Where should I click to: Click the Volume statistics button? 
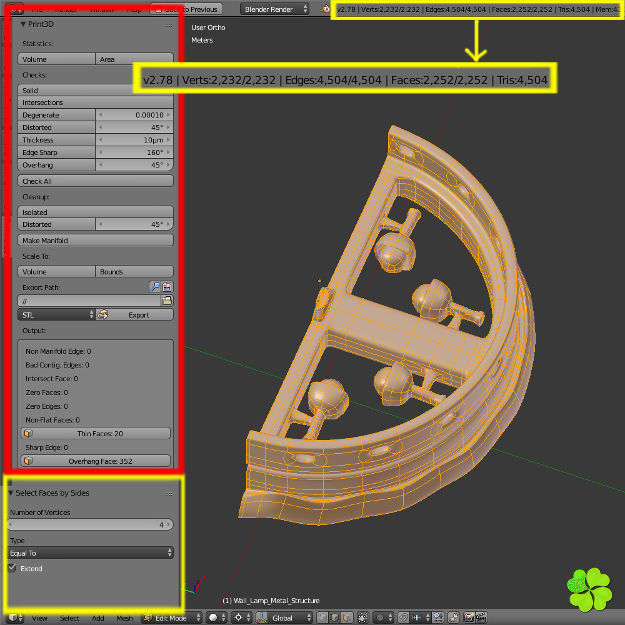[56, 59]
